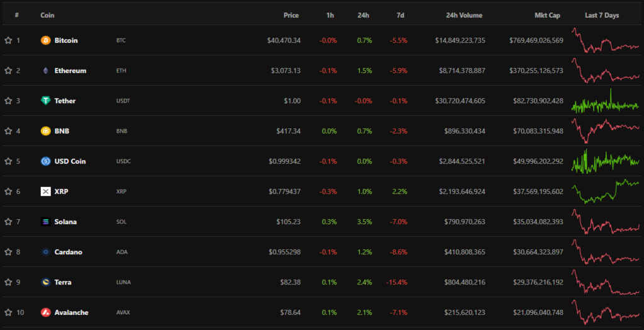Sort by the # rank column header

(17, 15)
